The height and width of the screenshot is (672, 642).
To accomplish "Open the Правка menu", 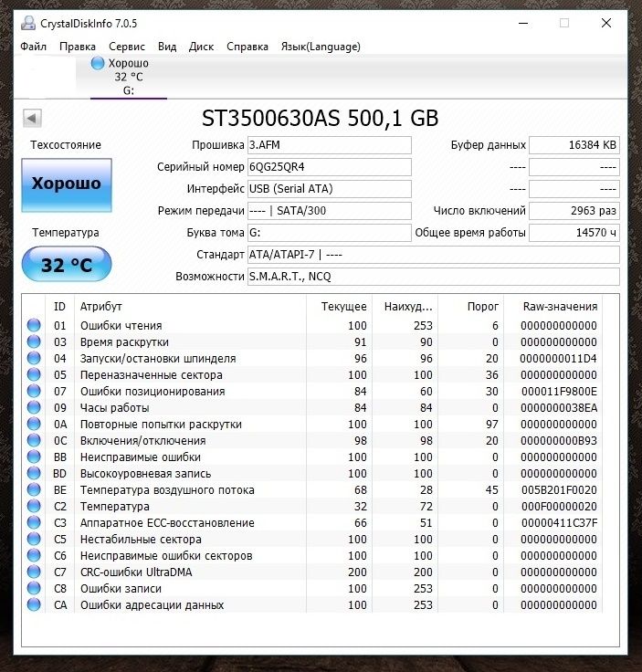I will pos(78,47).
